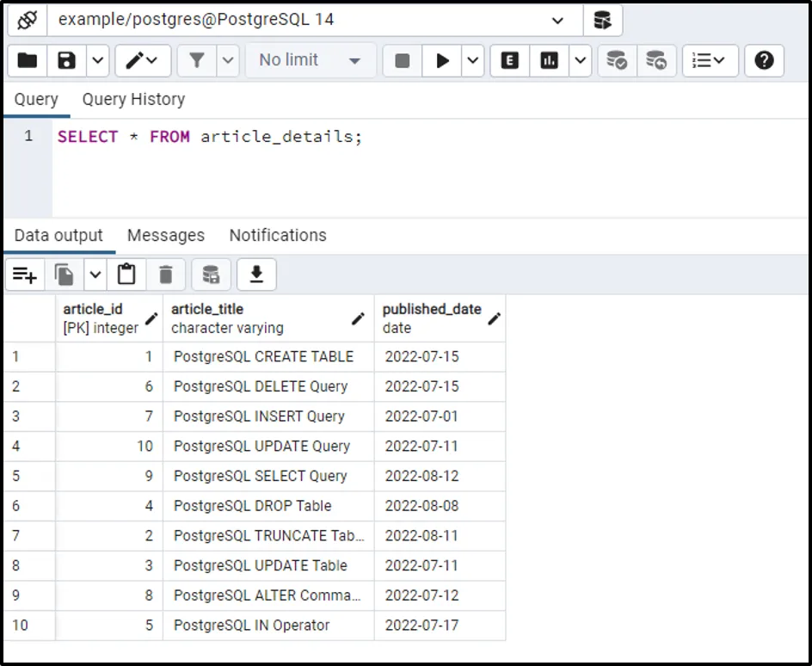
Task: Switch to the Query History tab
Action: [133, 100]
